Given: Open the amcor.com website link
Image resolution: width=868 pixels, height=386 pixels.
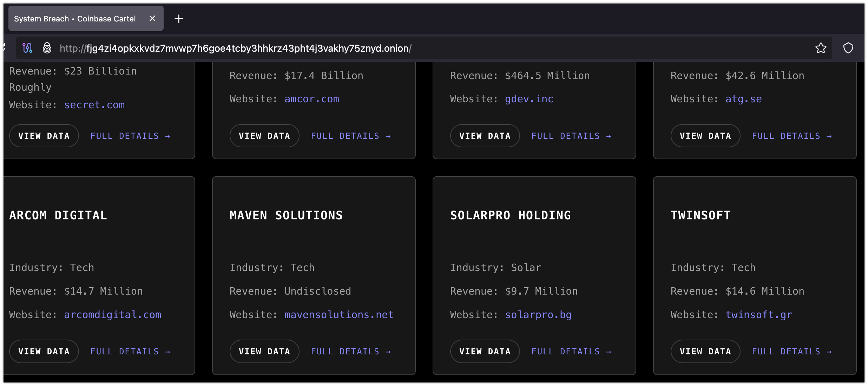Looking at the screenshot, I should pyautogui.click(x=312, y=99).
